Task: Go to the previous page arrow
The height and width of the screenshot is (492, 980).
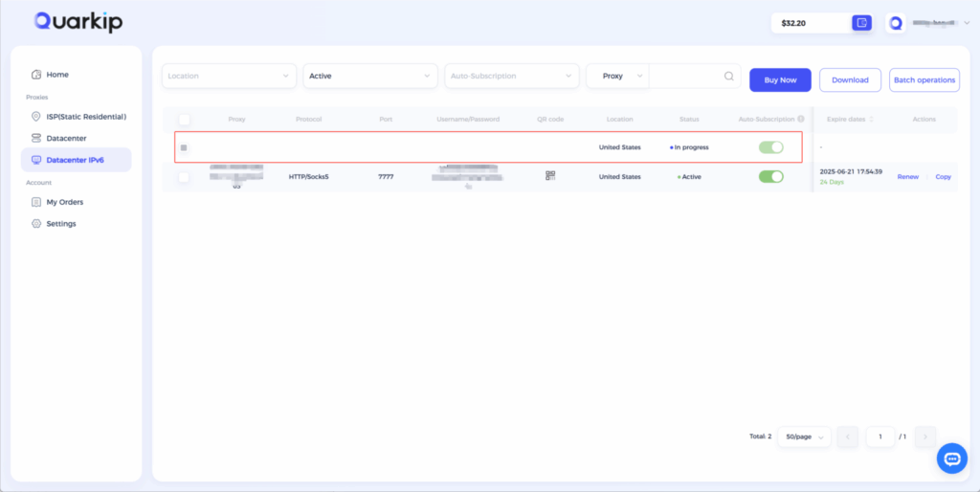Action: coord(848,437)
